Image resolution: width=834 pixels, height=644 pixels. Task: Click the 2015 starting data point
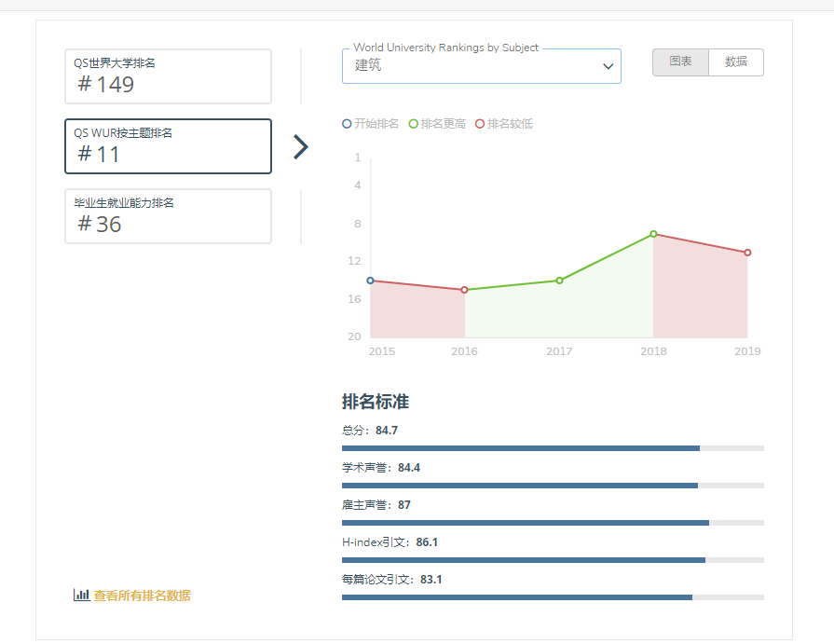[x=371, y=281]
